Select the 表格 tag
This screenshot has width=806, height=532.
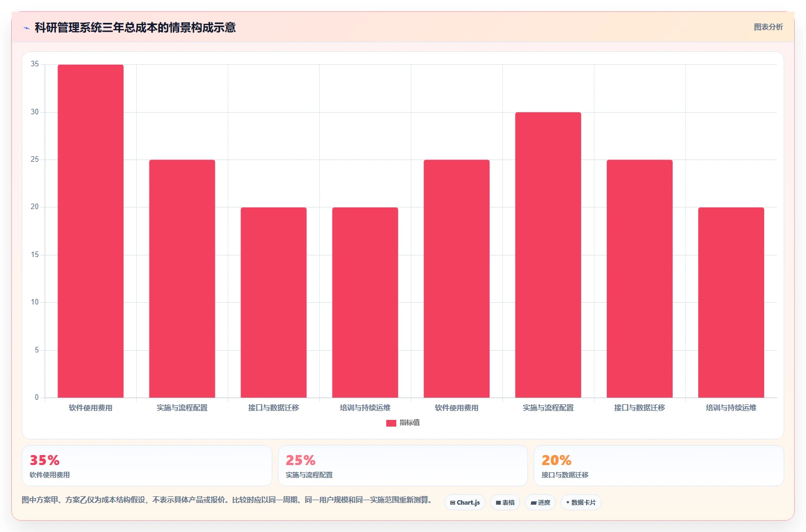[x=505, y=502]
